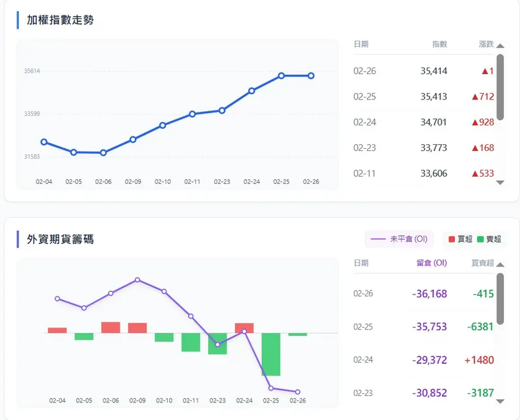Click the scroll-up arrow in the index table
Image resolution: width=520 pixels, height=420 pixels.
[x=500, y=46]
